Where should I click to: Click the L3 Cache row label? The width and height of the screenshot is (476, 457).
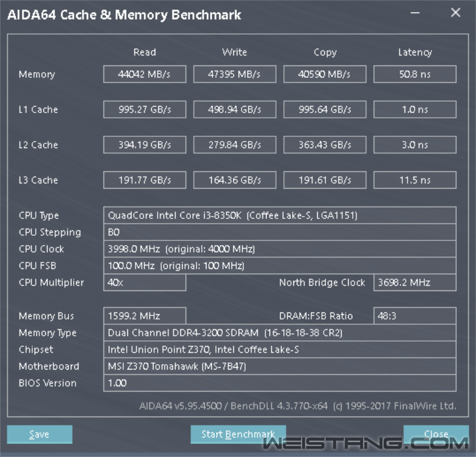tap(38, 180)
